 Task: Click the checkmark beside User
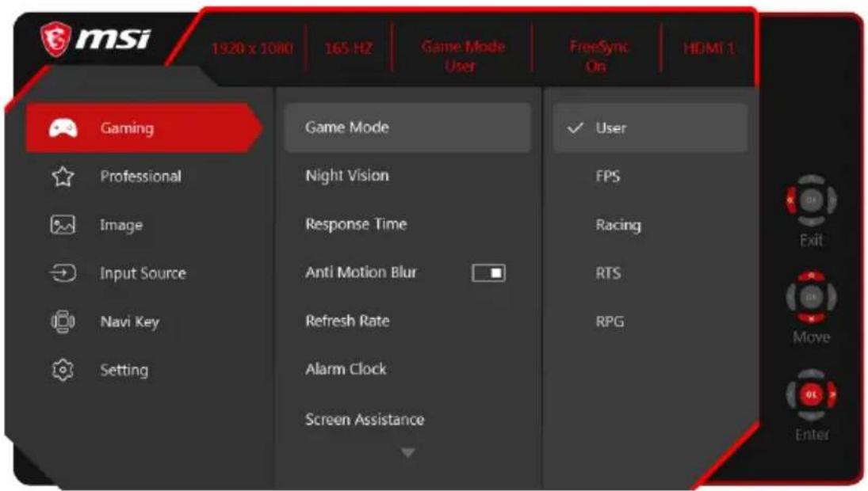(575, 128)
